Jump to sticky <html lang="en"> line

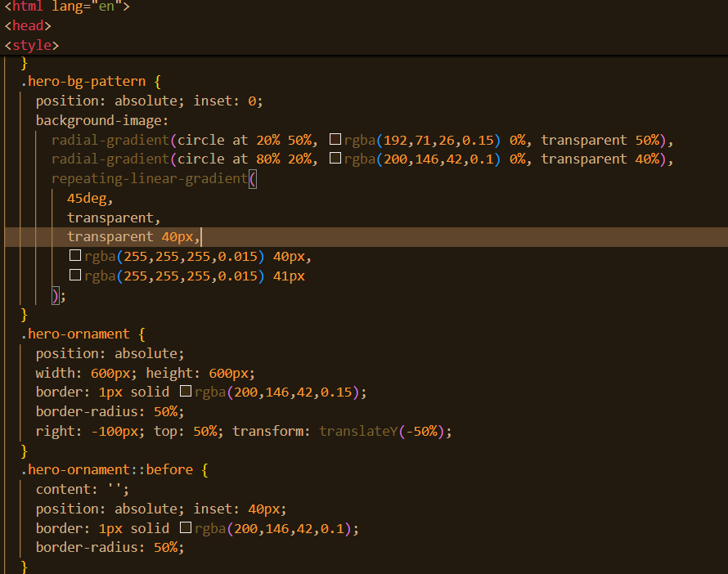[67, 7]
